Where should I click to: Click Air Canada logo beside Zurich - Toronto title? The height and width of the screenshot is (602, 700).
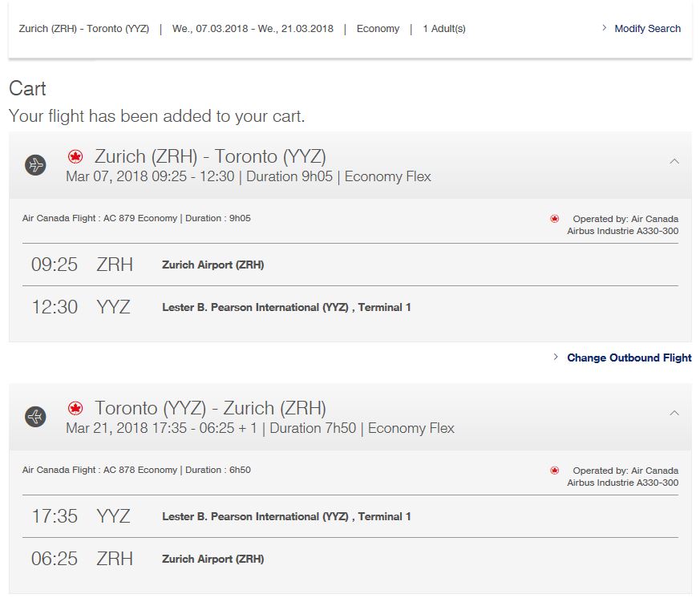(76, 156)
